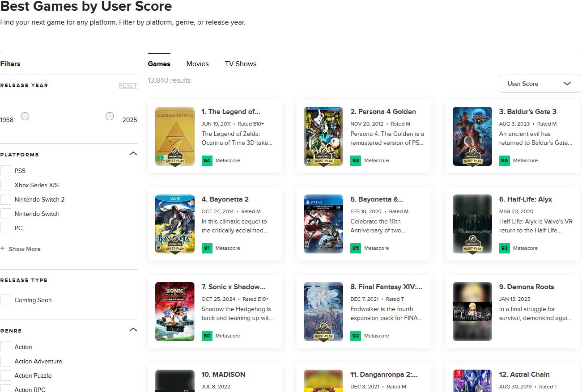Open the User Score sort dropdown

pyautogui.click(x=540, y=84)
